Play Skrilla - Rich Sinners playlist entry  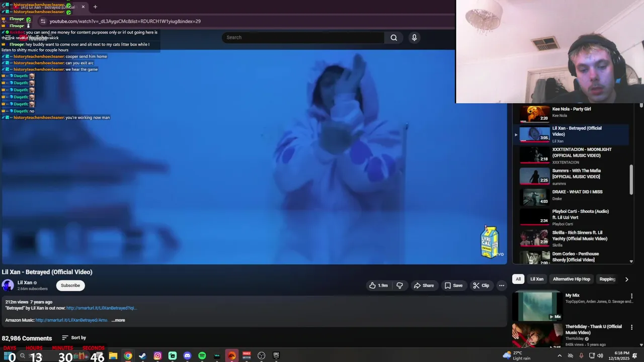tap(571, 238)
